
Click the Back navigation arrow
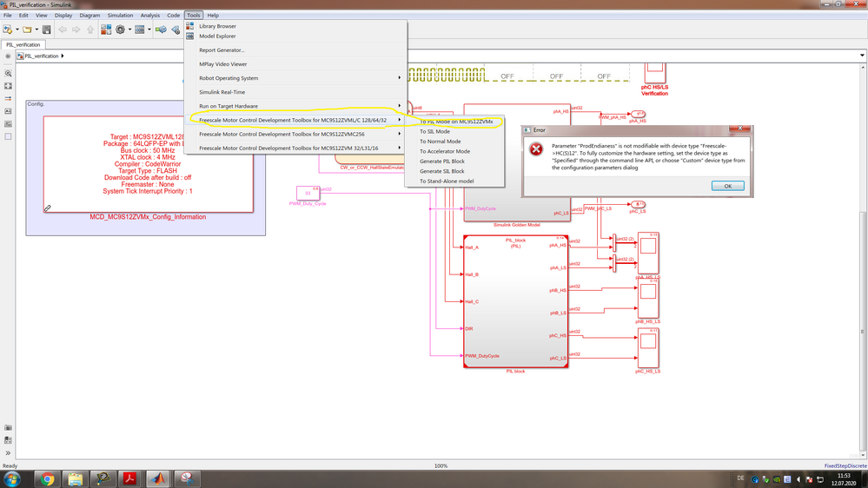tap(63, 30)
